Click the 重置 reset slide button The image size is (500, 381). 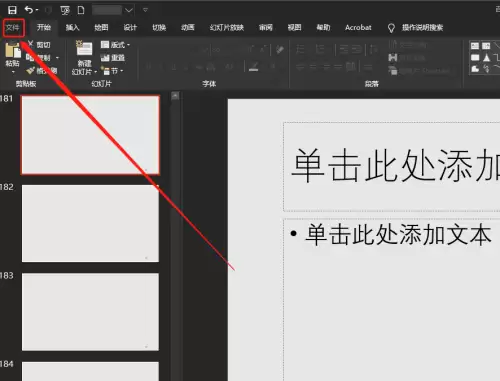[x=113, y=58]
